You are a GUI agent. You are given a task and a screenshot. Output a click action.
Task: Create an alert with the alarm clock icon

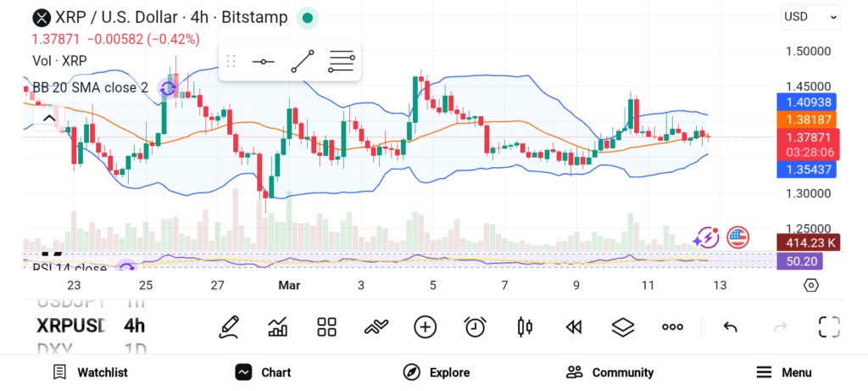[x=475, y=327]
